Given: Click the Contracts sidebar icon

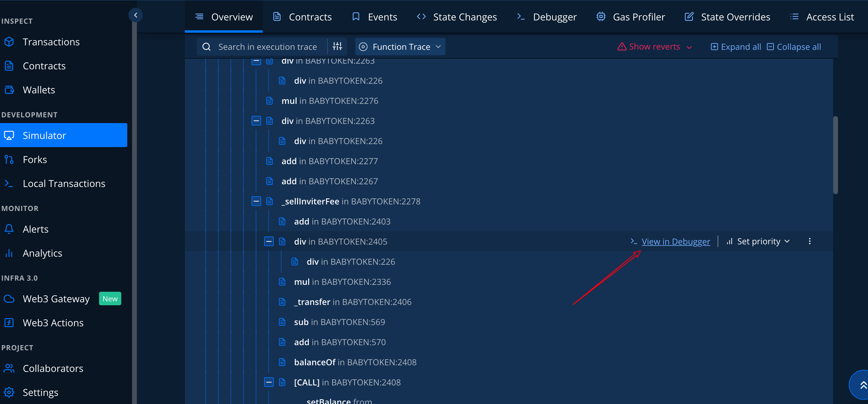Looking at the screenshot, I should pyautogui.click(x=9, y=66).
